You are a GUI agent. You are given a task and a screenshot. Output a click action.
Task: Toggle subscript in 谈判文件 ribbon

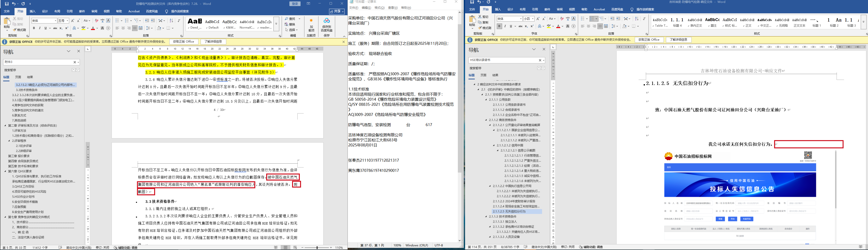[61, 28]
